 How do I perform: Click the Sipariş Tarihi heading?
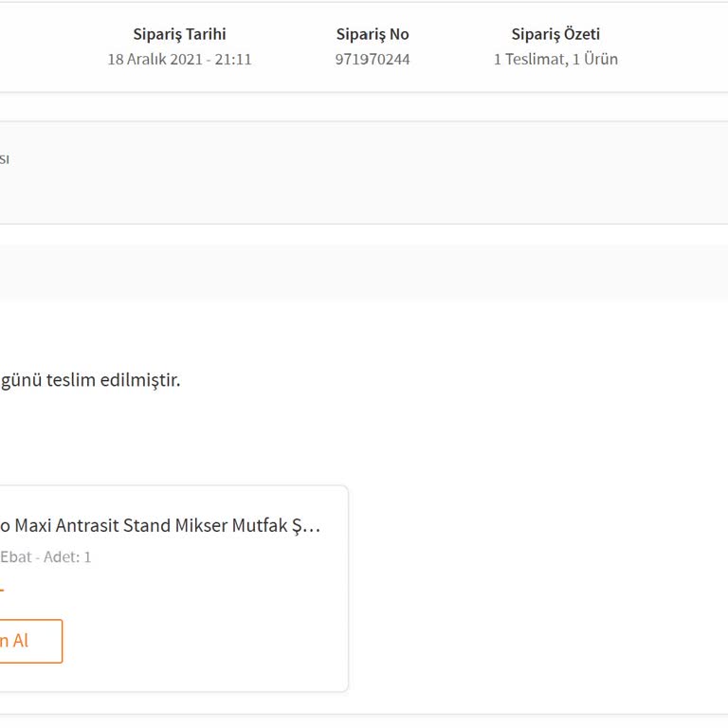click(x=179, y=34)
